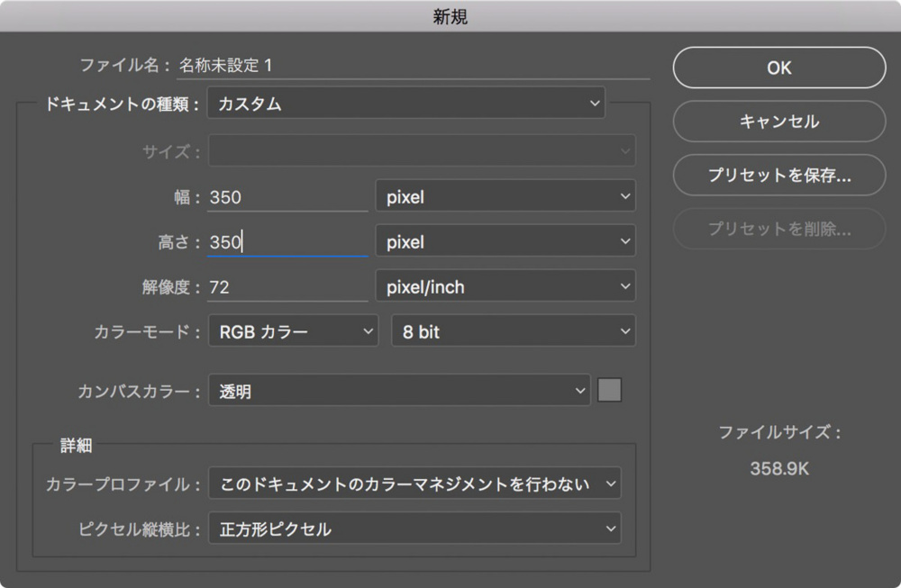This screenshot has width=901, height=588.
Task: Click the dimmed プリセットを削除... button
Action: (x=778, y=229)
